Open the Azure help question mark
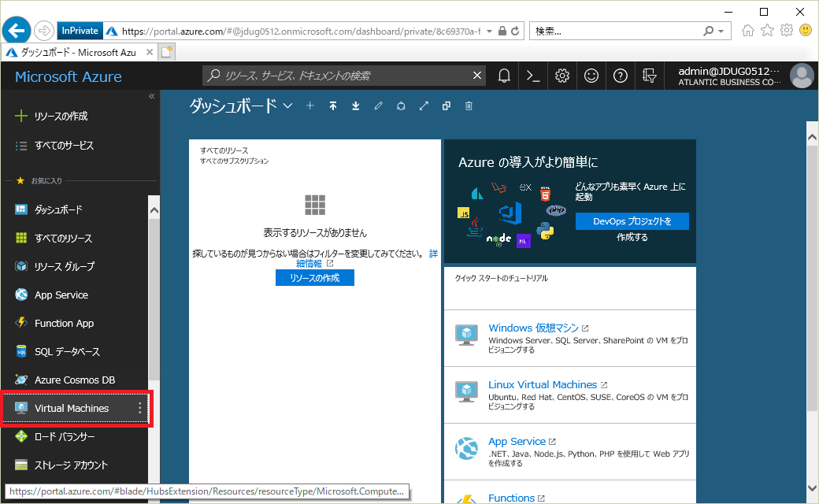 click(620, 76)
